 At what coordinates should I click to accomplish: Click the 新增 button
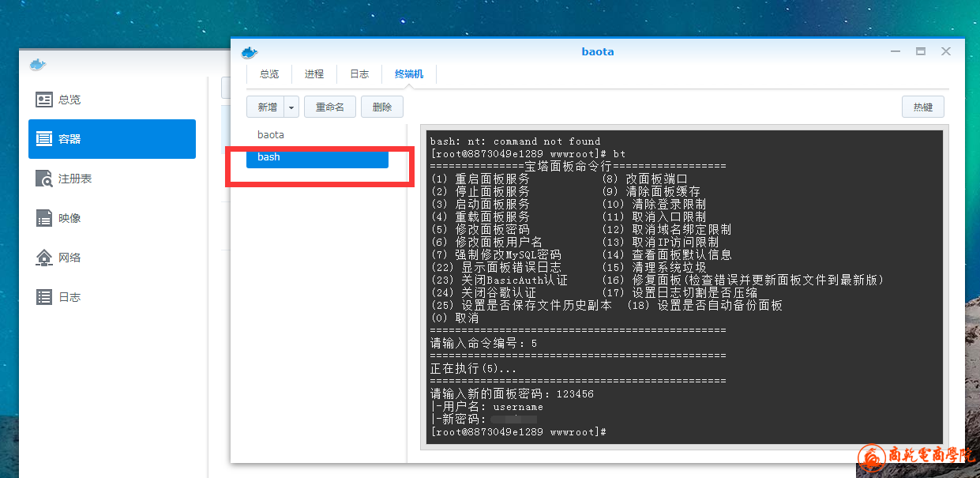pyautogui.click(x=266, y=107)
